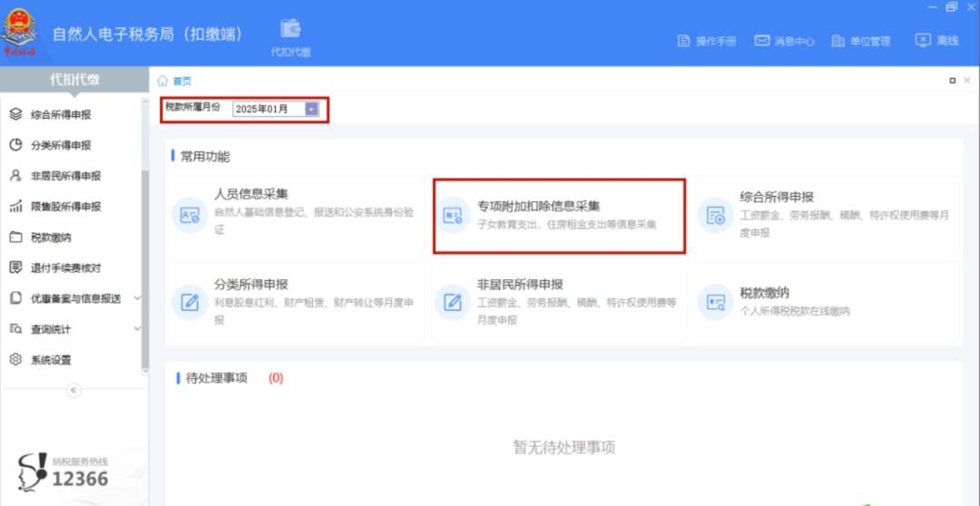Click the 分类所得申报 sidebar pie icon
This screenshot has width=980, height=506.
point(16,145)
